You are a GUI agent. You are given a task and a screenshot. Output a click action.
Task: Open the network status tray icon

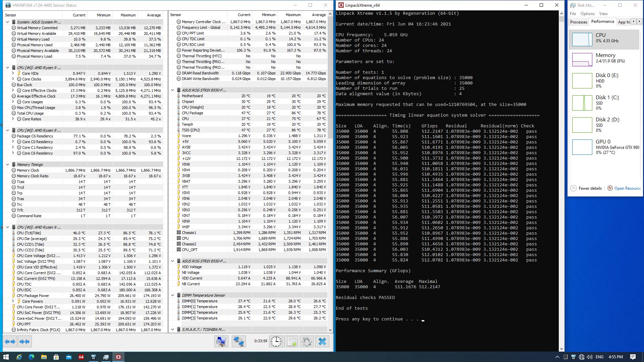pos(582,357)
